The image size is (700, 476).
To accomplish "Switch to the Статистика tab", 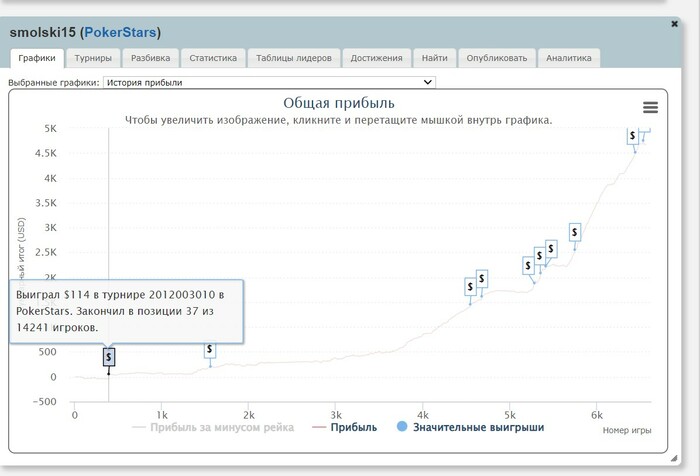I will (x=213, y=58).
